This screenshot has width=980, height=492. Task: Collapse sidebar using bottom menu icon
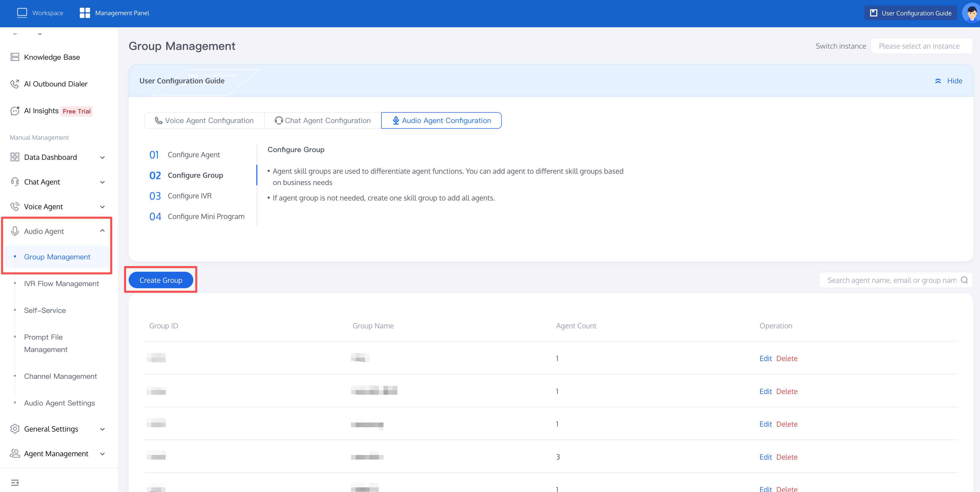(15, 482)
